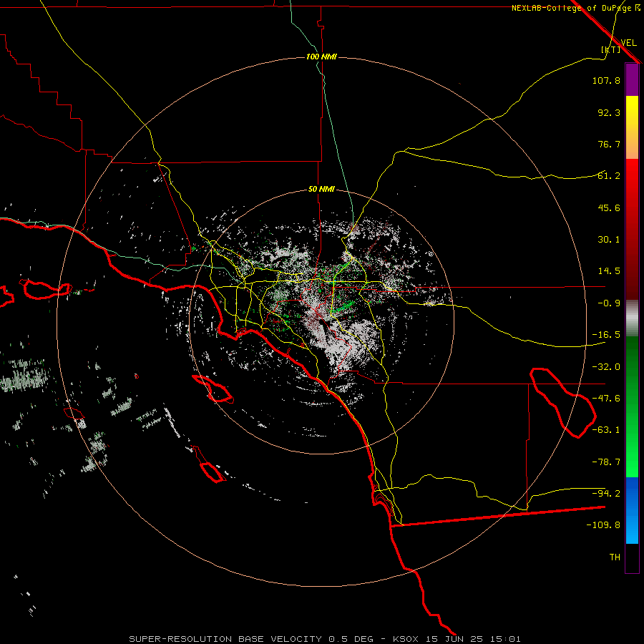Viewport: 644px width, 644px height.
Task: Click the -16.5 scale value
Action: [x=606, y=335]
